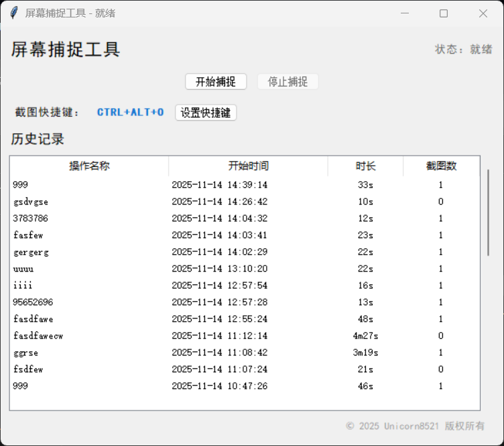Select the gergerg history row
The image size is (504, 446).
click(245, 252)
